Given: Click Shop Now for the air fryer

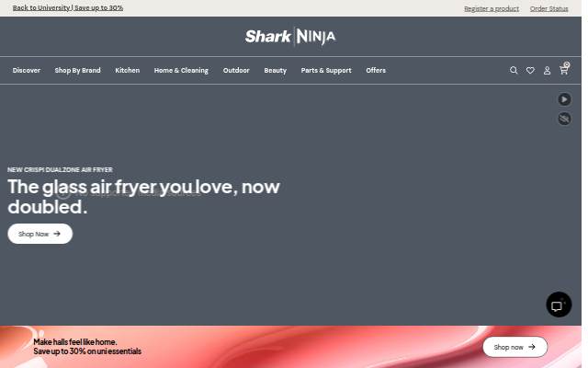Looking at the screenshot, I should pos(40,234).
